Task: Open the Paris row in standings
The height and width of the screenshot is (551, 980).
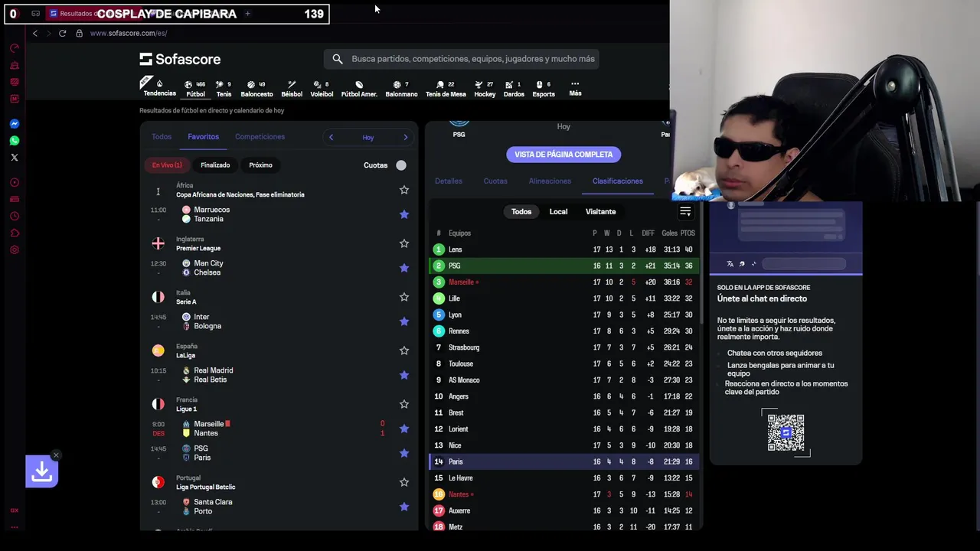Action: pos(564,461)
